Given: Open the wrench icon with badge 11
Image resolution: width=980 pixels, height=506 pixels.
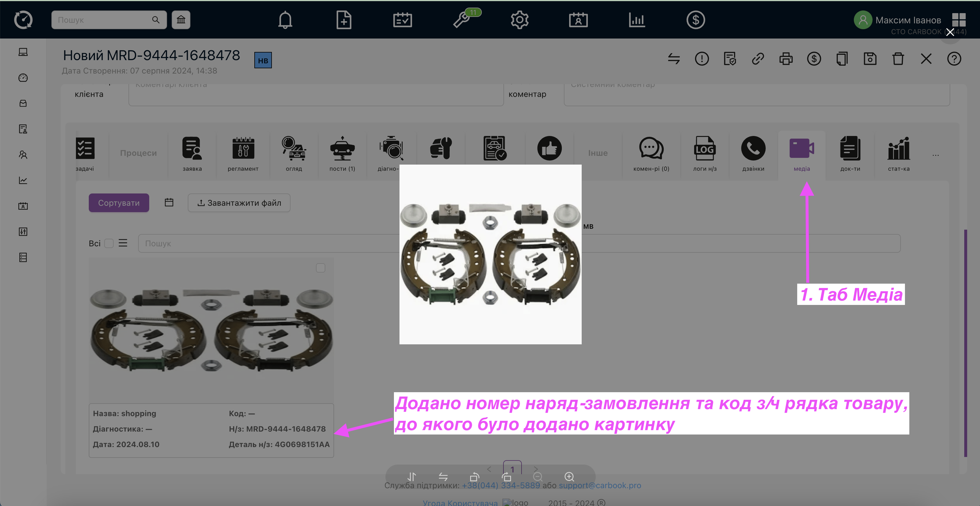Looking at the screenshot, I should tap(462, 20).
